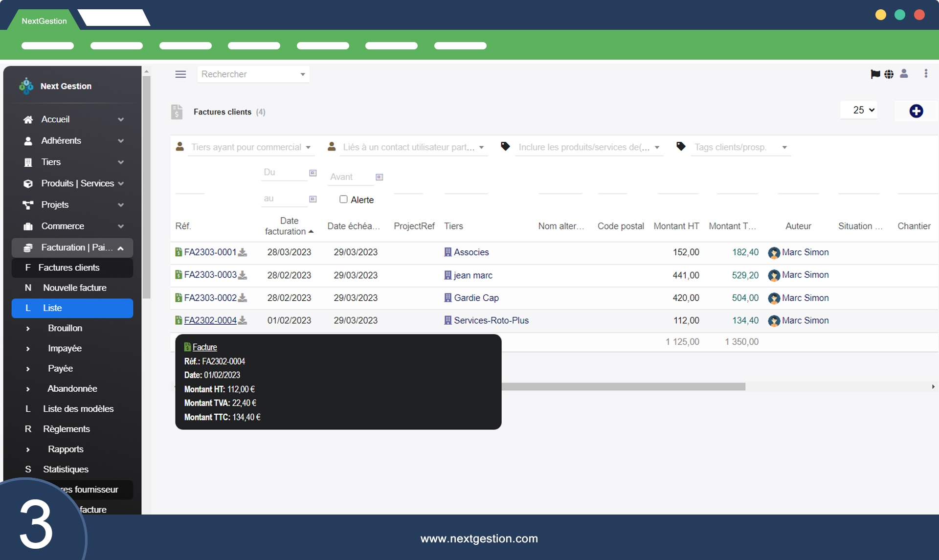The image size is (939, 560).
Task: Open the 25 rows per page dropdown
Action: (863, 110)
